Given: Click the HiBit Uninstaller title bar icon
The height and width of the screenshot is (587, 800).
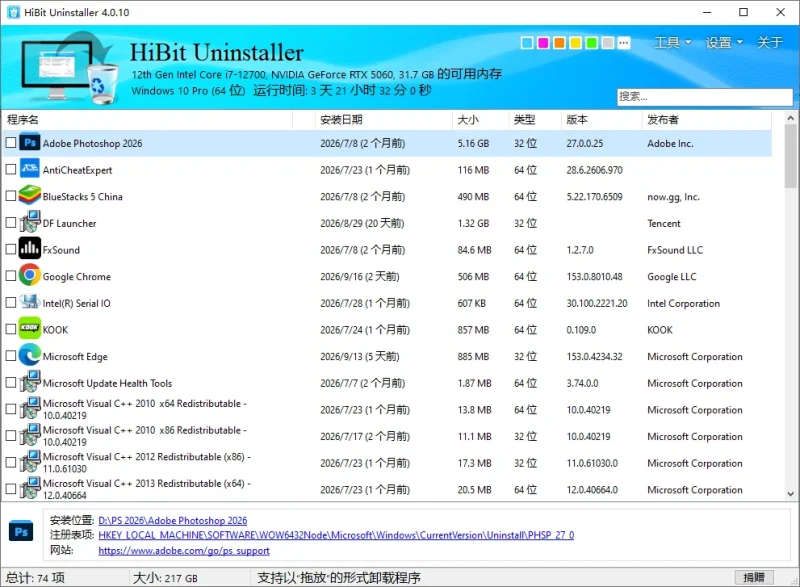Looking at the screenshot, I should pos(13,12).
